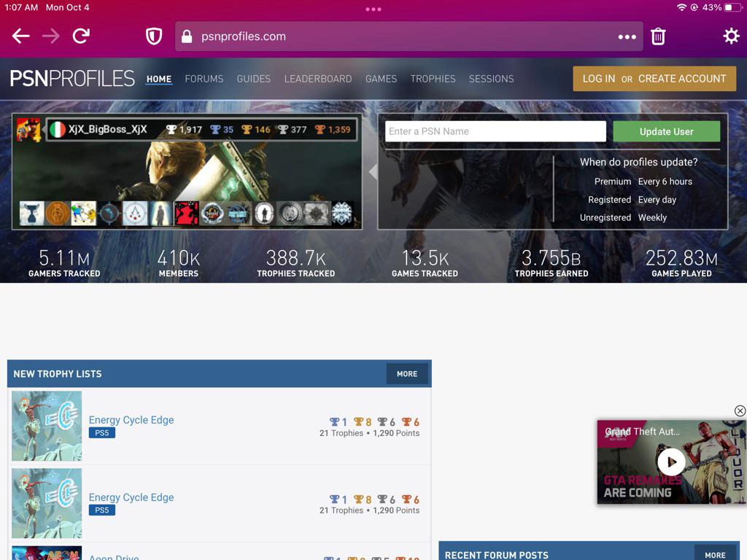Click the tracking protection shield icon
This screenshot has height=560, width=747.
point(153,36)
